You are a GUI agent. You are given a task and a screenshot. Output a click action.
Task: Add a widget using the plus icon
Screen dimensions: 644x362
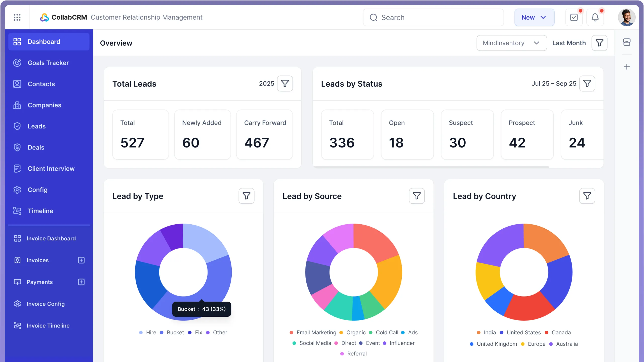tap(627, 67)
